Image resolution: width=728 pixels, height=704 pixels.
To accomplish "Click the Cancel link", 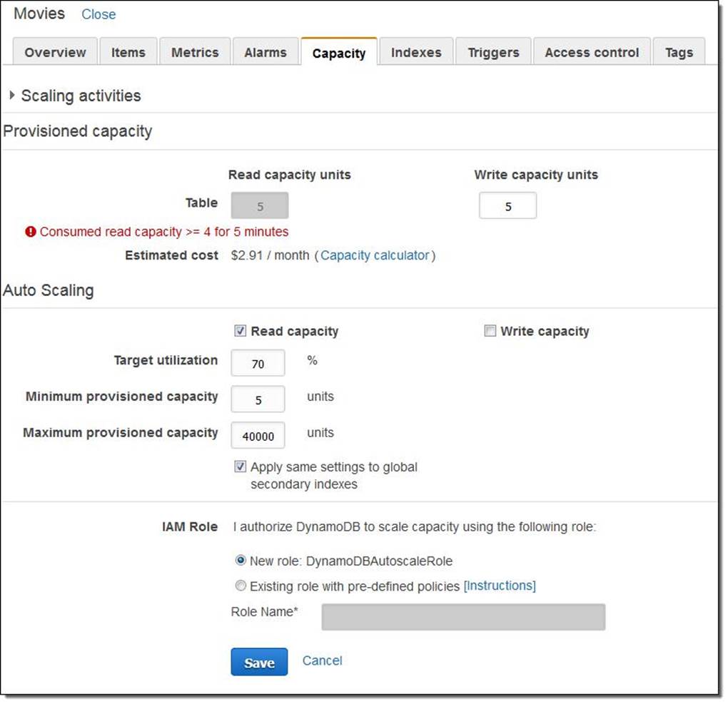I will click(x=322, y=660).
